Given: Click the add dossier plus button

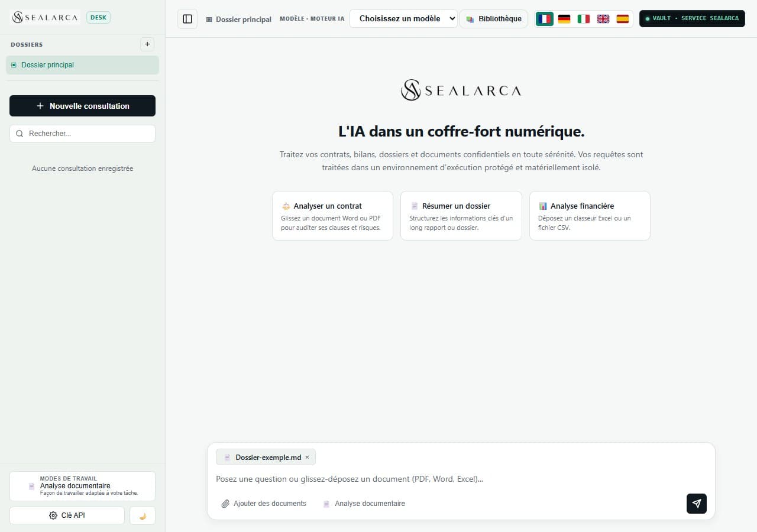Looking at the screenshot, I should tap(147, 44).
